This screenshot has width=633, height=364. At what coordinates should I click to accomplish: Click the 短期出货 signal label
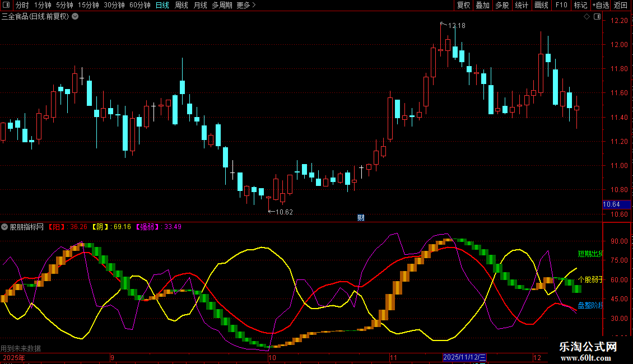(x=590, y=254)
